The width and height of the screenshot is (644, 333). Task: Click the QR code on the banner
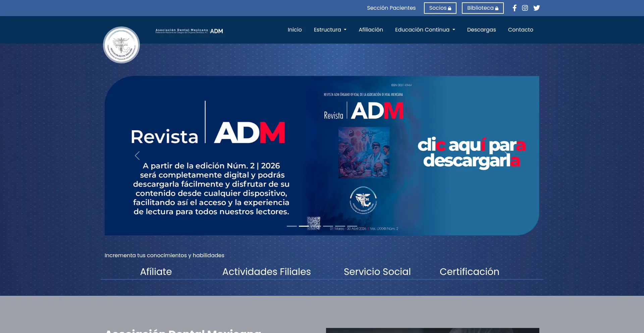pyautogui.click(x=314, y=223)
